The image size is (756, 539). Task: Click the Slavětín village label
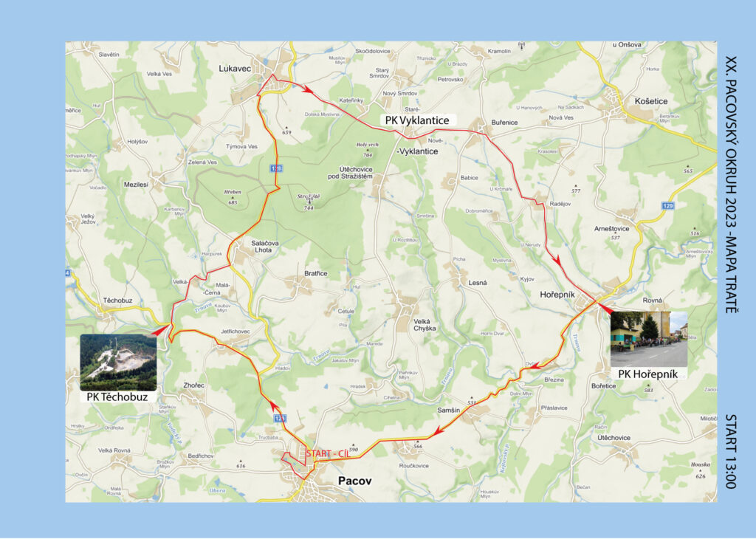[x=109, y=55]
